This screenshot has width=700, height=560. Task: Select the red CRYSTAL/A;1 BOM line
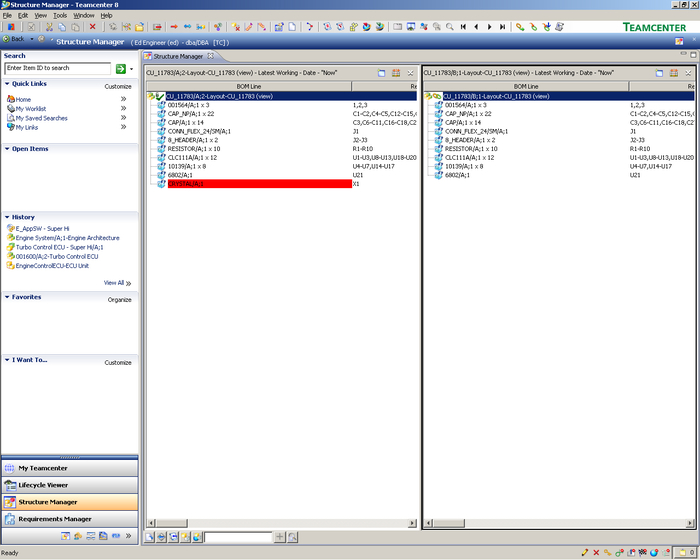click(x=259, y=184)
